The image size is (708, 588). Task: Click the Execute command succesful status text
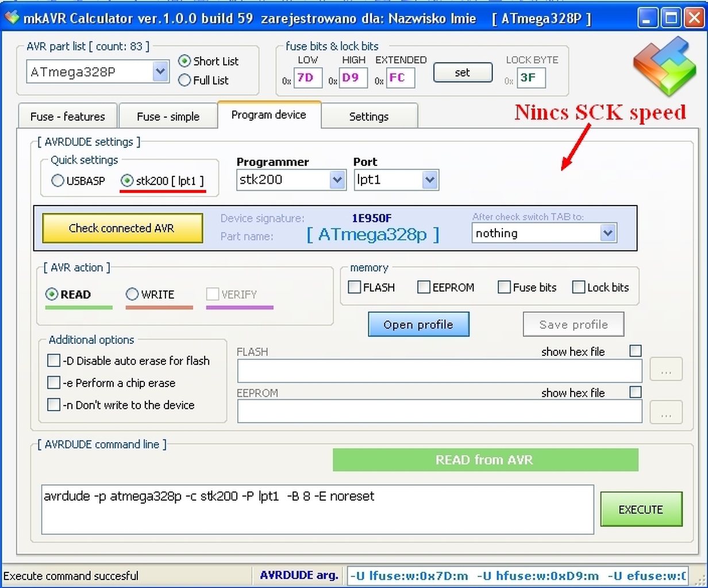point(71,576)
